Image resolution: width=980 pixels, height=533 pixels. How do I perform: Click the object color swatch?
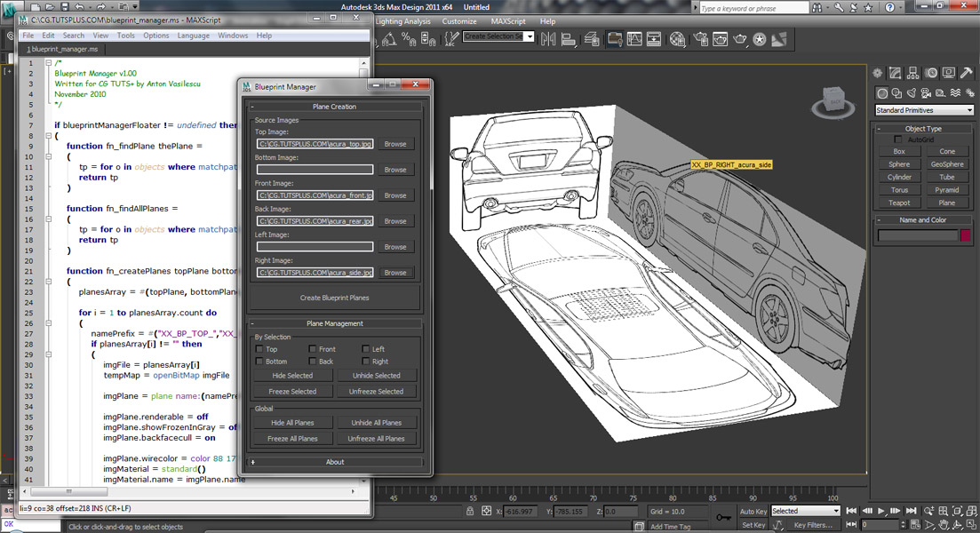click(966, 235)
